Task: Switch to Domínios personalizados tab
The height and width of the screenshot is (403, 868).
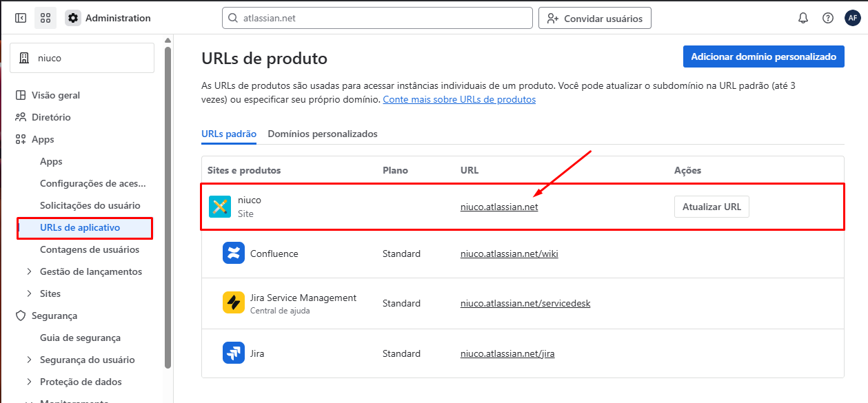Action: click(323, 134)
